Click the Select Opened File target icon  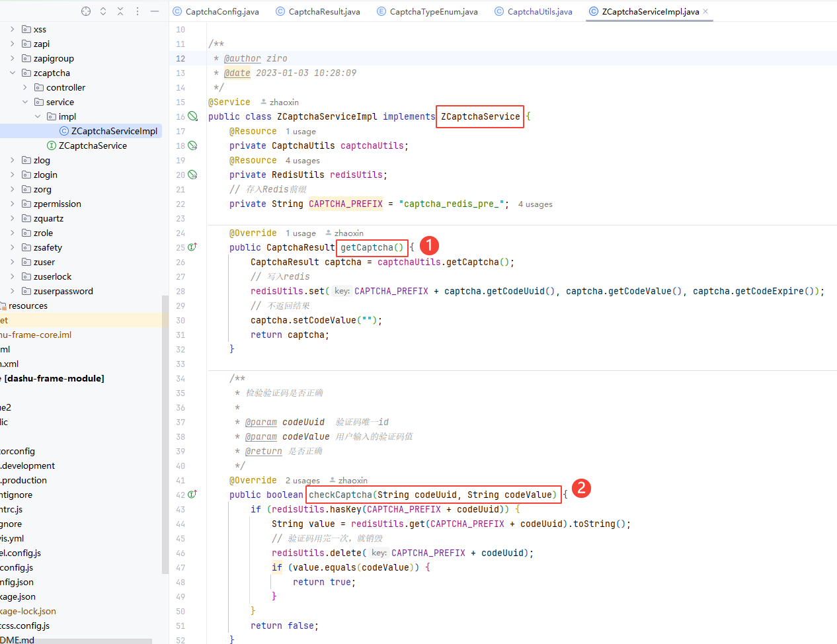tap(86, 11)
